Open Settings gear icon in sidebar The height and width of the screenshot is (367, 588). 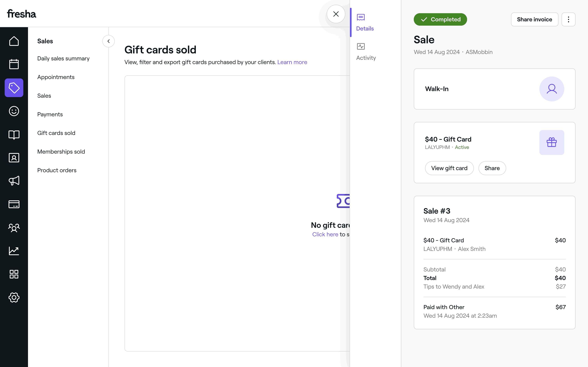click(x=14, y=297)
